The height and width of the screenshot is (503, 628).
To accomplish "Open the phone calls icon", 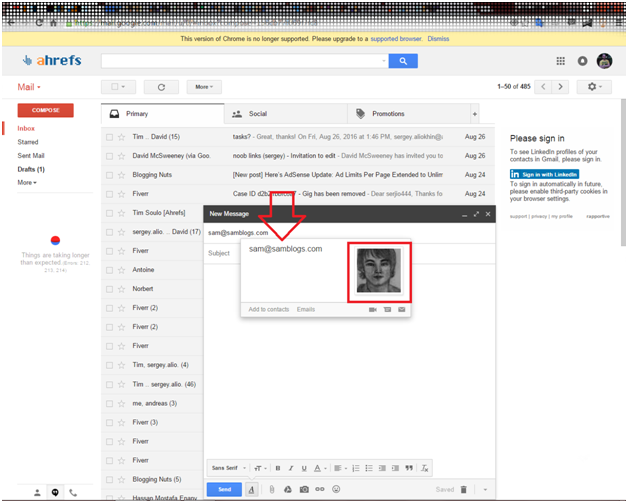I will (73, 493).
